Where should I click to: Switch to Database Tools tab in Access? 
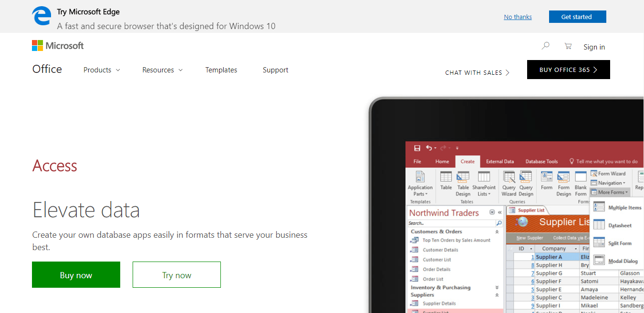[x=541, y=162]
